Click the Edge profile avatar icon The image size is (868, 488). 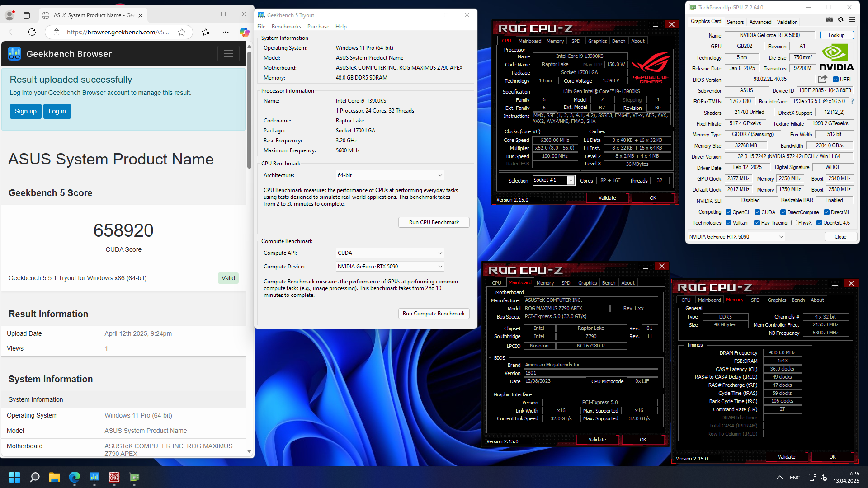click(9, 15)
